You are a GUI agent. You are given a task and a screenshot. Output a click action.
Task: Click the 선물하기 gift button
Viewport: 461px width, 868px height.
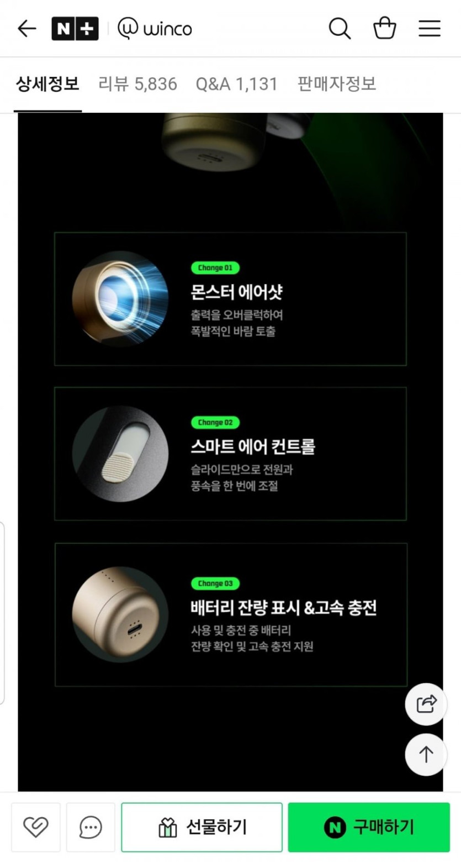click(x=202, y=827)
